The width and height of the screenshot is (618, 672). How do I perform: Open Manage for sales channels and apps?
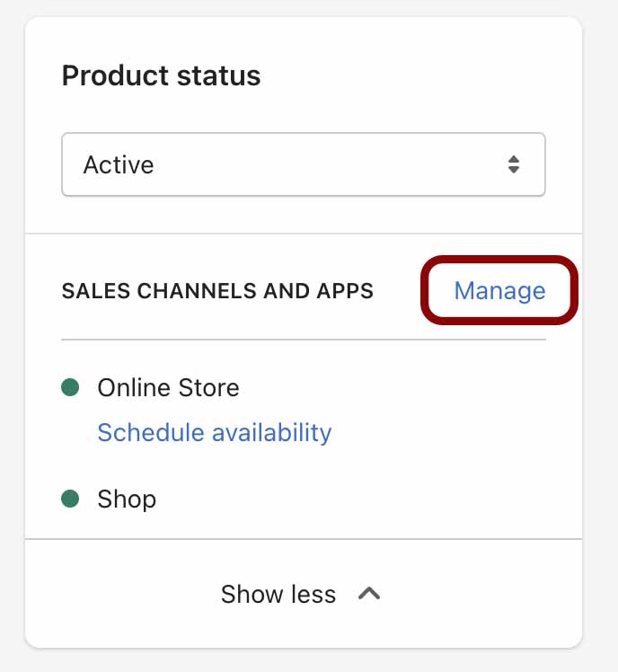(499, 290)
